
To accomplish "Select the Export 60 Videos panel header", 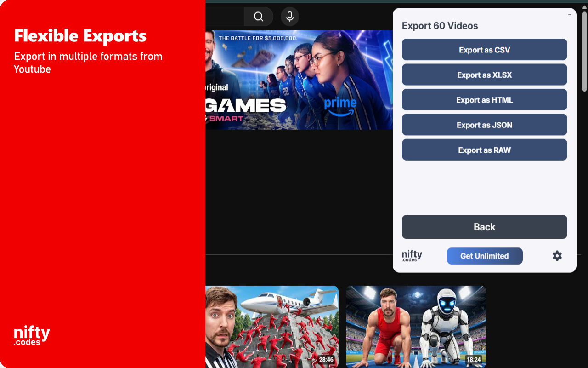I will tap(440, 26).
